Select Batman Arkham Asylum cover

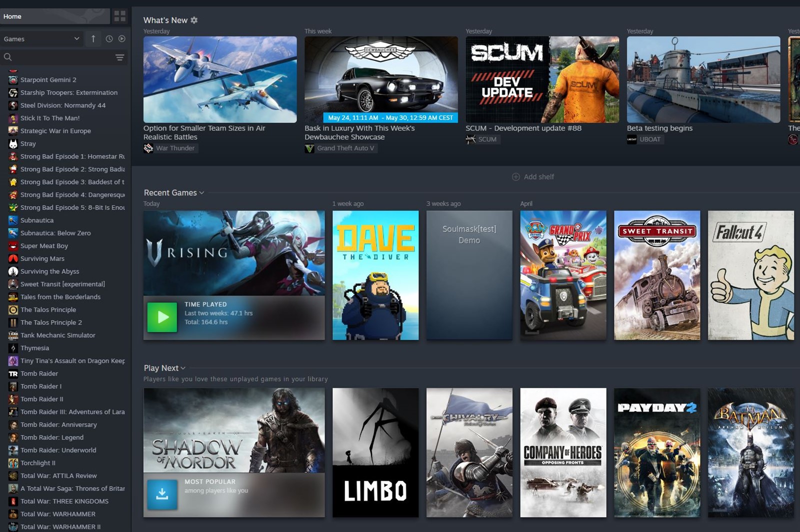click(x=751, y=452)
